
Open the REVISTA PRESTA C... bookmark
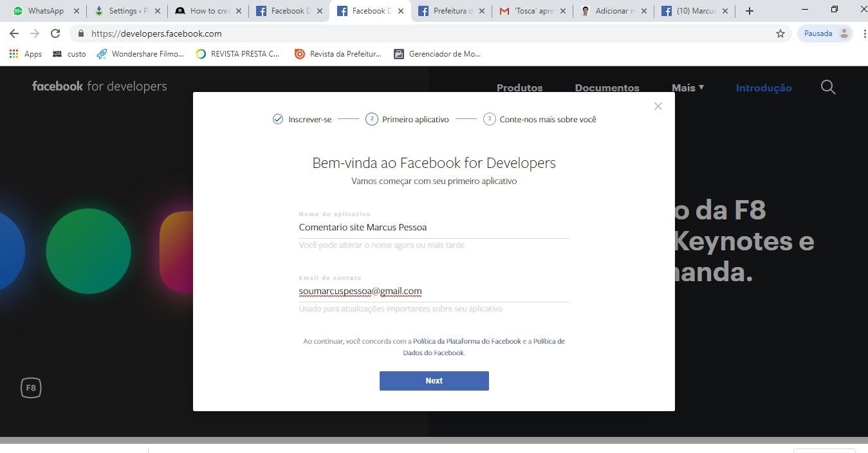pyautogui.click(x=238, y=54)
